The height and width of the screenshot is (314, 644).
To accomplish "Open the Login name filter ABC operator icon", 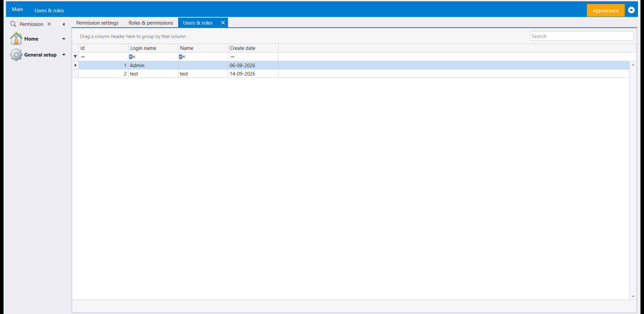I will point(133,57).
